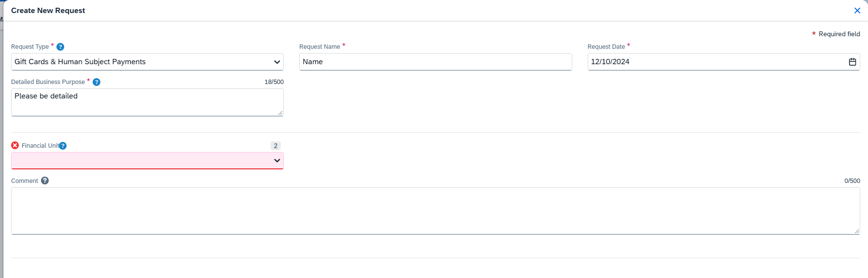The image size is (868, 278).
Task: Open the Financial Unit help tooltip icon
Action: click(63, 146)
